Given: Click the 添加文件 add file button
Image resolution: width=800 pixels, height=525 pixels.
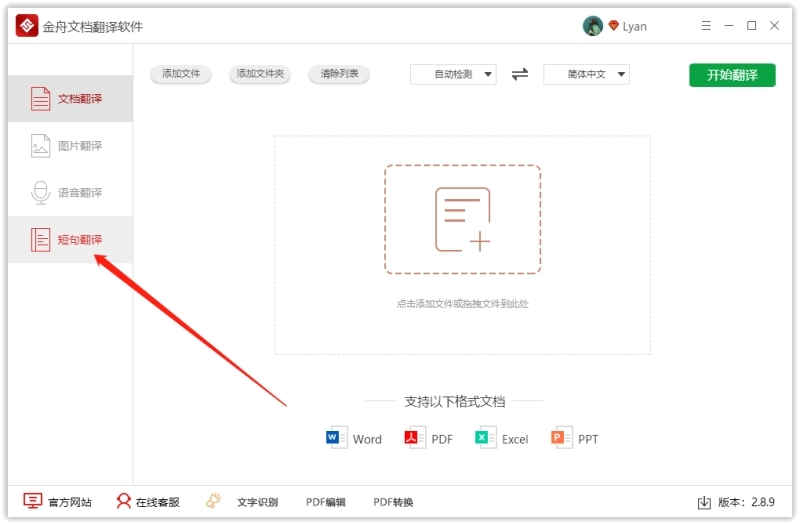Looking at the screenshot, I should (x=181, y=74).
